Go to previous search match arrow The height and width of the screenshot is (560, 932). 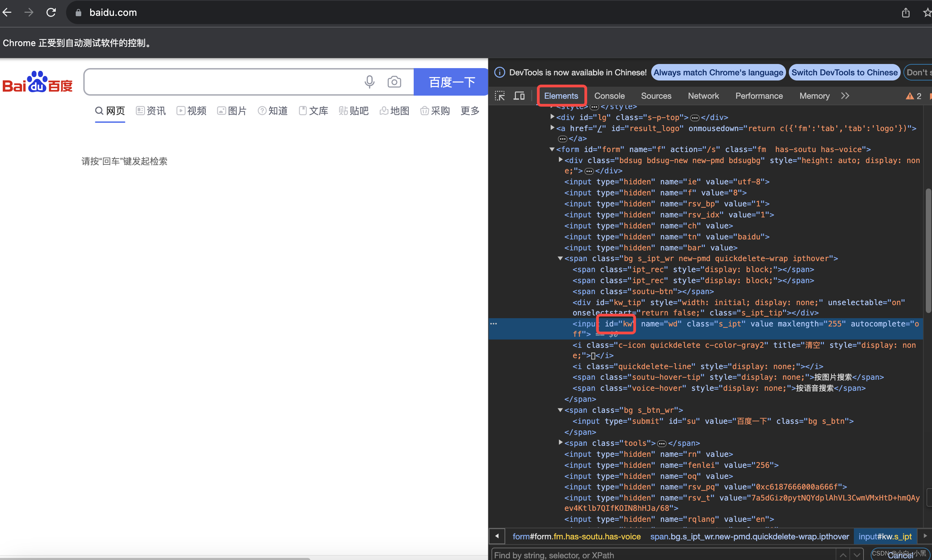(x=843, y=555)
